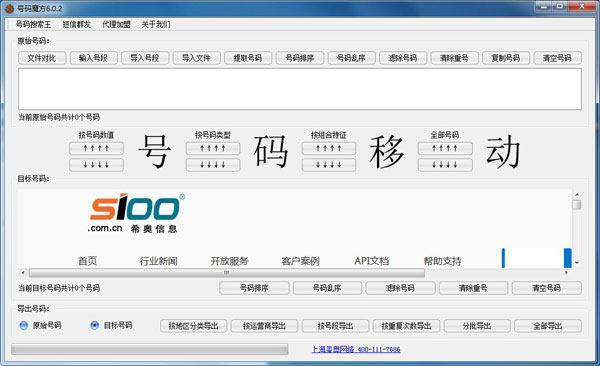
Task: Move up by 按号码数值 arrows
Action: click(x=96, y=148)
